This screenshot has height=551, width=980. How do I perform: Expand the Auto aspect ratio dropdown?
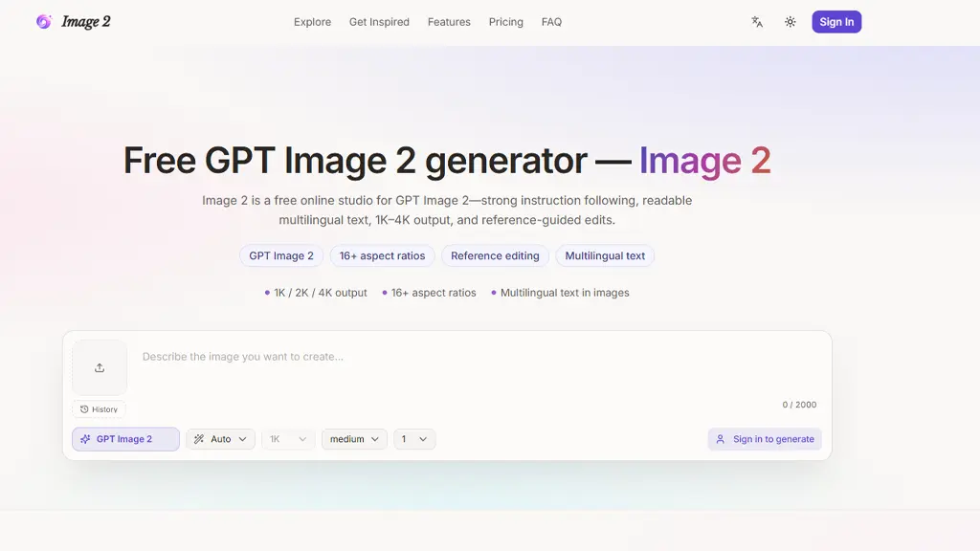[220, 439]
